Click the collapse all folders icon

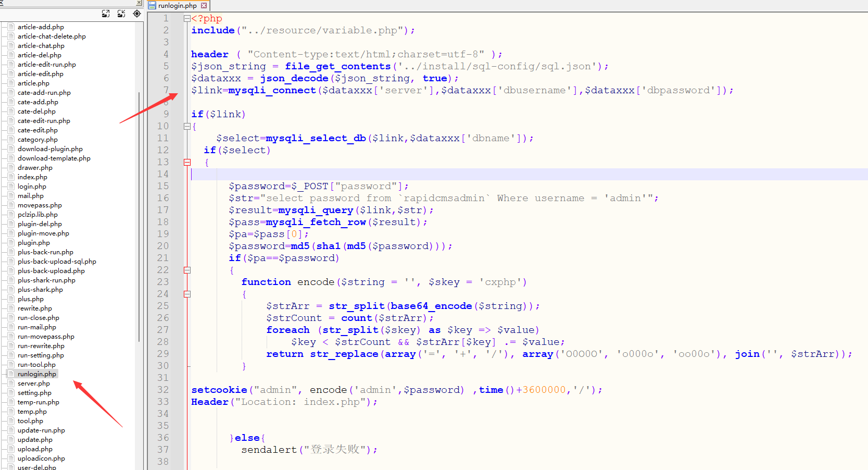[121, 14]
